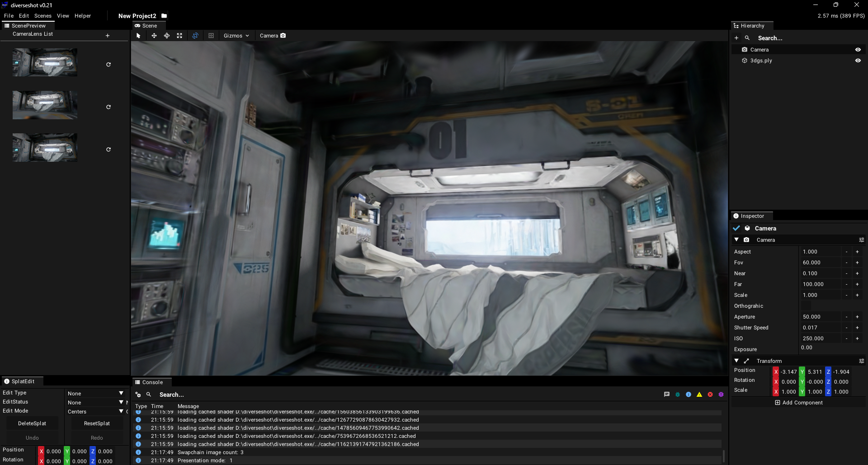Click the Redo button
Viewport: 868px width, 465px height.
[x=97, y=438]
